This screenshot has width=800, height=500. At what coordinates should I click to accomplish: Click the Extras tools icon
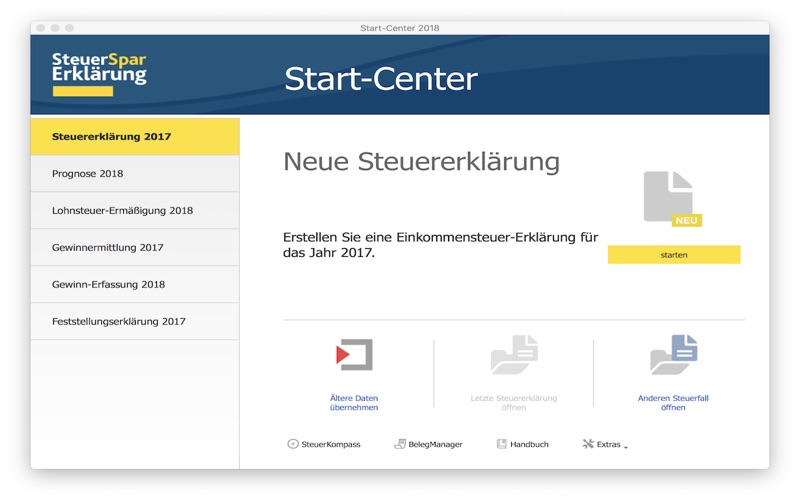[588, 444]
